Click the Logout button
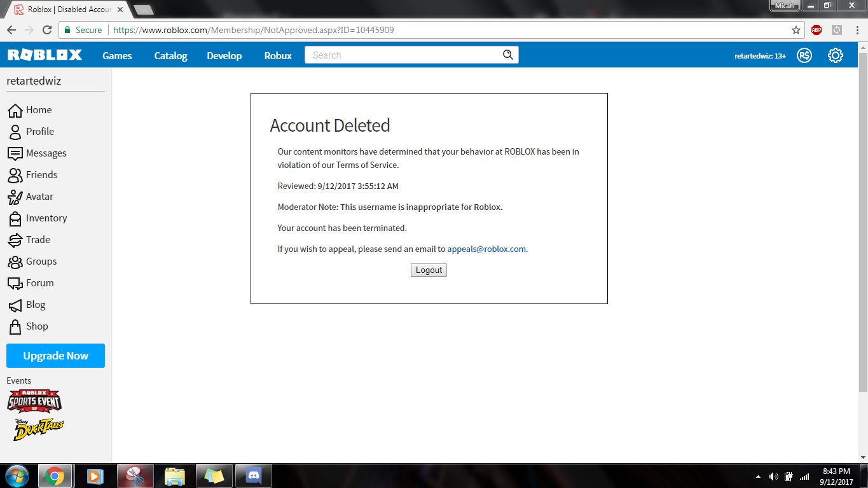The width and height of the screenshot is (868, 488). 429,270
